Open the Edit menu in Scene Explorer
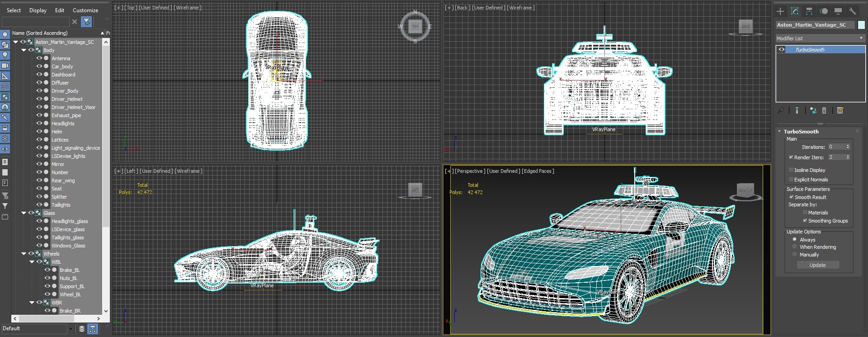 [x=60, y=10]
